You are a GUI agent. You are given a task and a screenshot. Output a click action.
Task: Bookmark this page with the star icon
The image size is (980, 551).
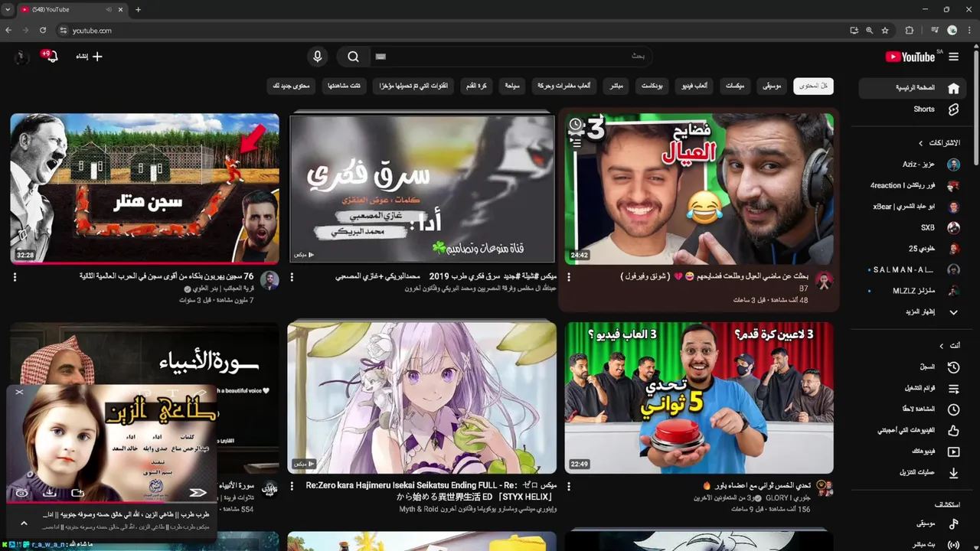coord(885,31)
